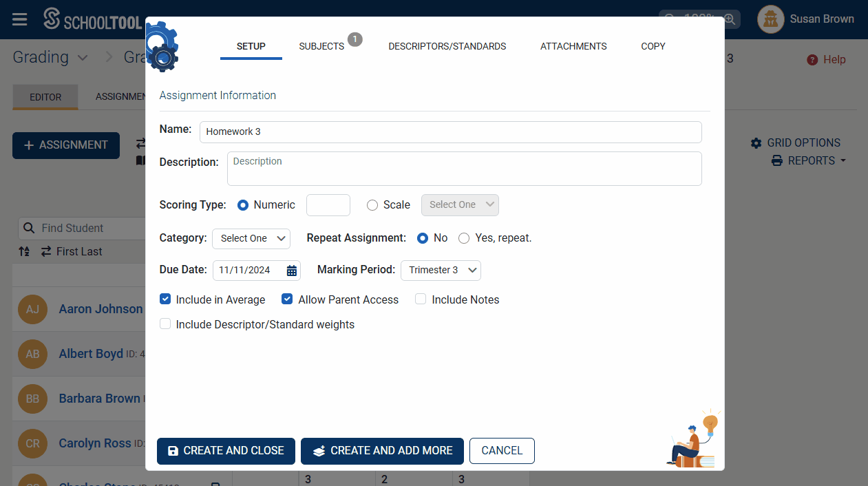868x486 pixels.
Task: Click Barbara Brown's BB avatar
Action: point(32,399)
